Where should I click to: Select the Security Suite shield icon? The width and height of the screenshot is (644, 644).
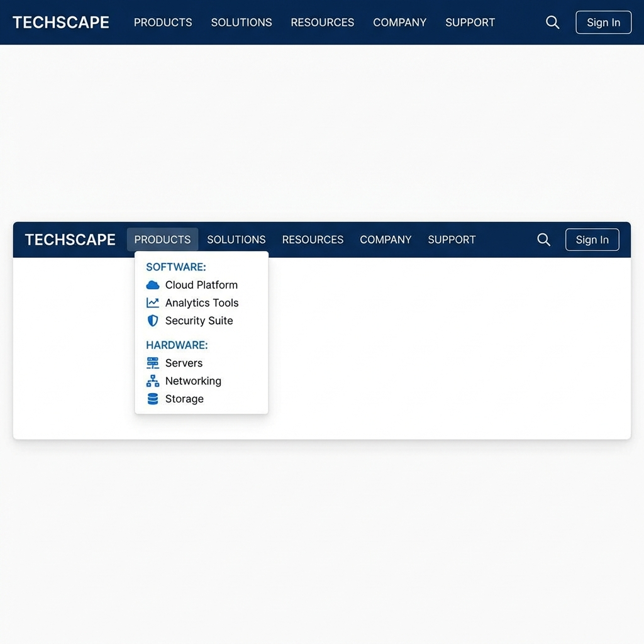[x=152, y=321]
